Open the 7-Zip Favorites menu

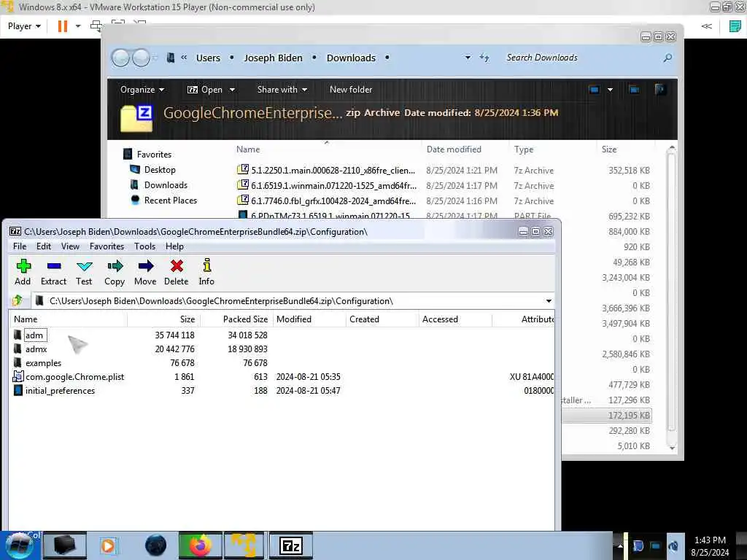[x=107, y=246]
